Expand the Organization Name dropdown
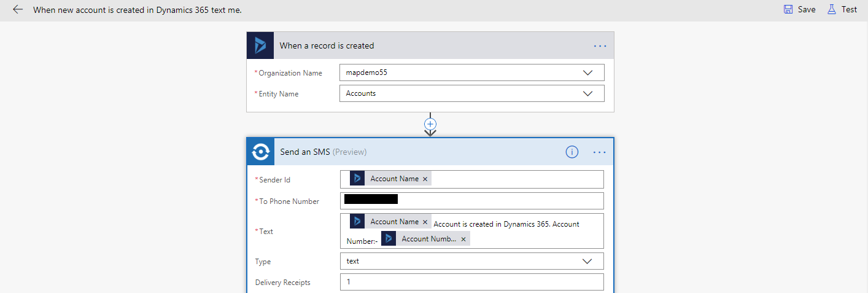The width and height of the screenshot is (868, 293). [x=587, y=72]
